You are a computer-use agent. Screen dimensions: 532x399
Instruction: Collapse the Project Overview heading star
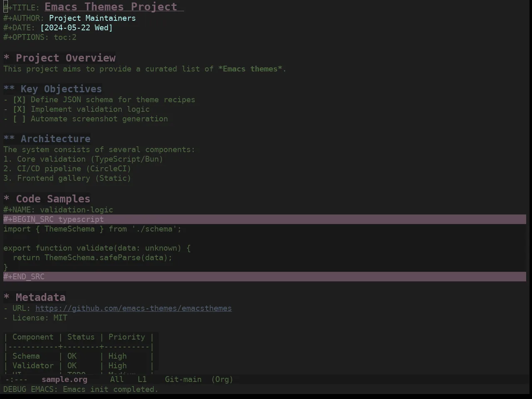[x=6, y=58]
